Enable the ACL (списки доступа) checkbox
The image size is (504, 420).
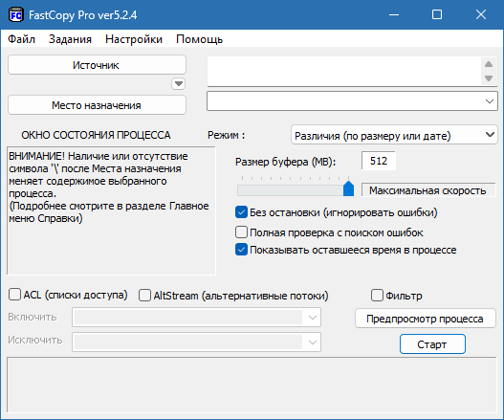pyautogui.click(x=14, y=295)
